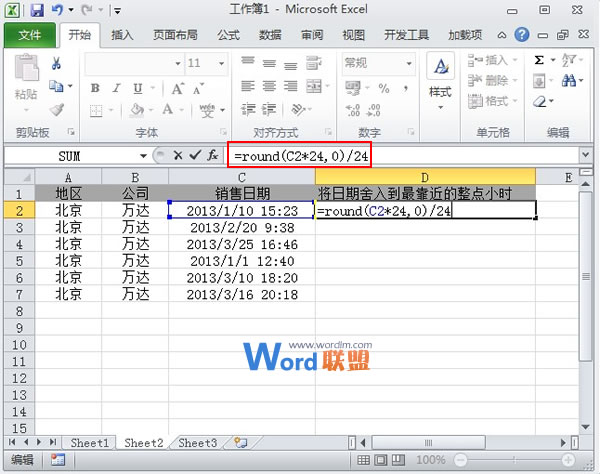Confirm formula with the checkmark Enter button

click(195, 156)
